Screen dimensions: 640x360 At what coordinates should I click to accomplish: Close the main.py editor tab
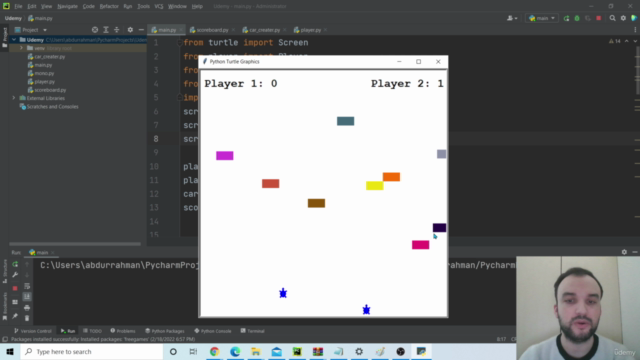(180, 30)
